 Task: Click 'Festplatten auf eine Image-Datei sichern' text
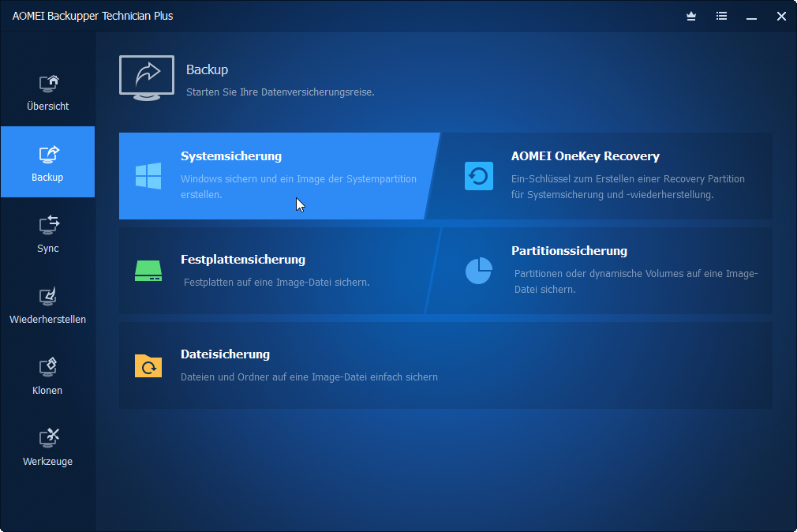click(277, 283)
